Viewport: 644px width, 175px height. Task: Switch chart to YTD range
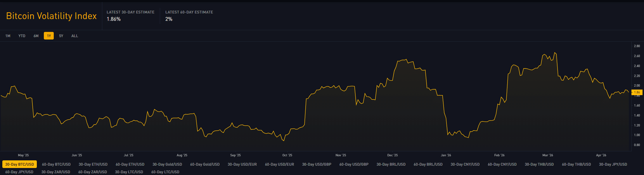[22, 36]
